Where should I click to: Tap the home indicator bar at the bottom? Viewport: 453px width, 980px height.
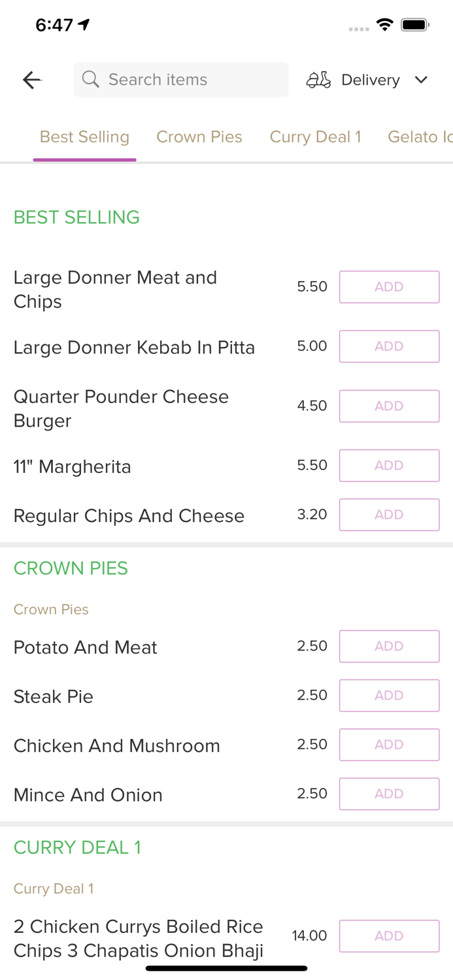pos(226,966)
